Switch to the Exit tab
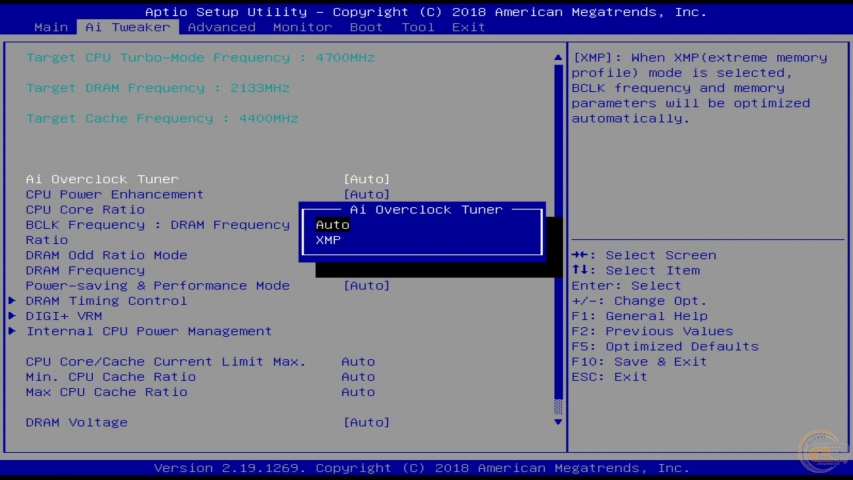The image size is (853, 480). [x=468, y=27]
